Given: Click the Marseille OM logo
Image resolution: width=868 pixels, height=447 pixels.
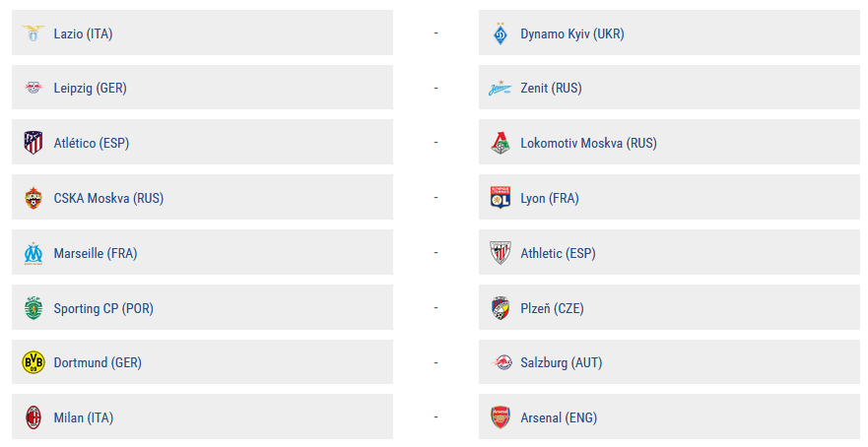Looking at the screenshot, I should pyautogui.click(x=33, y=253).
